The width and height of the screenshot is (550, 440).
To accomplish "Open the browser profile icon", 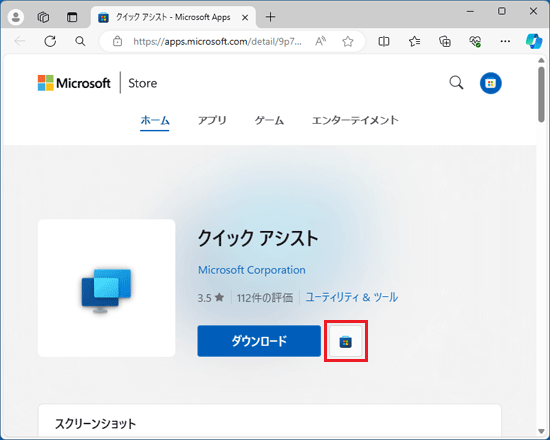I will pos(16,17).
